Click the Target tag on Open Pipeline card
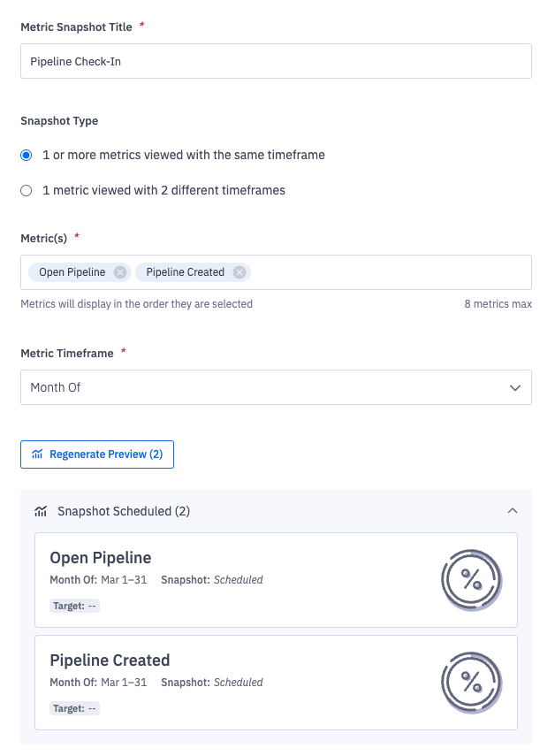The height and width of the screenshot is (756, 555). (x=74, y=606)
